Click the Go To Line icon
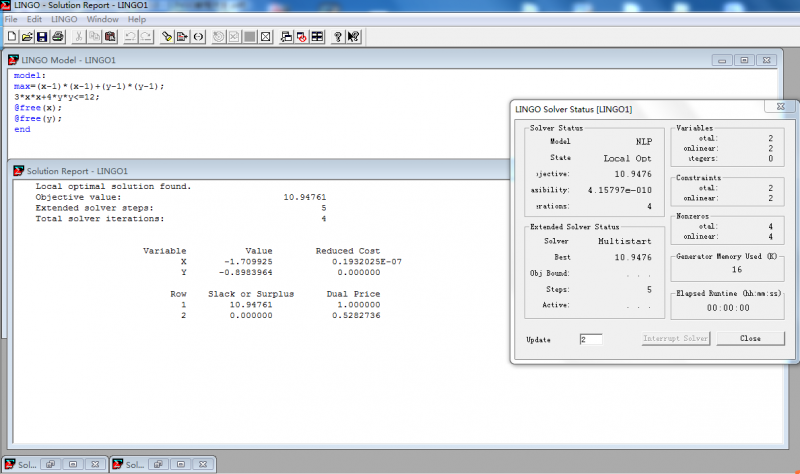Image resolution: width=800 pixels, height=474 pixels. point(183,37)
